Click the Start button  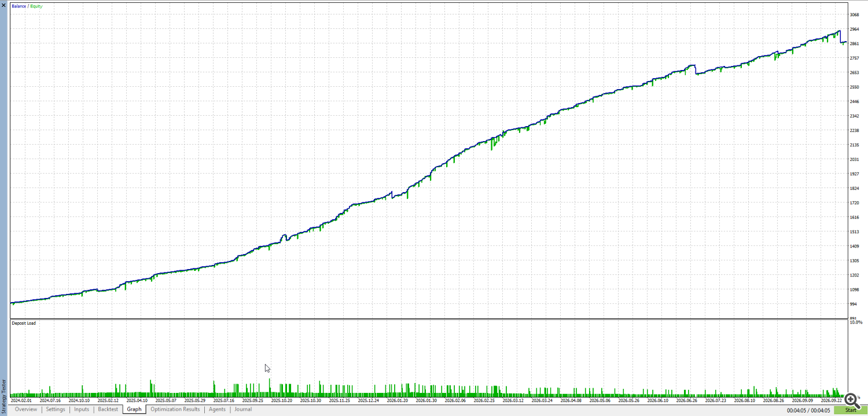[x=851, y=410]
